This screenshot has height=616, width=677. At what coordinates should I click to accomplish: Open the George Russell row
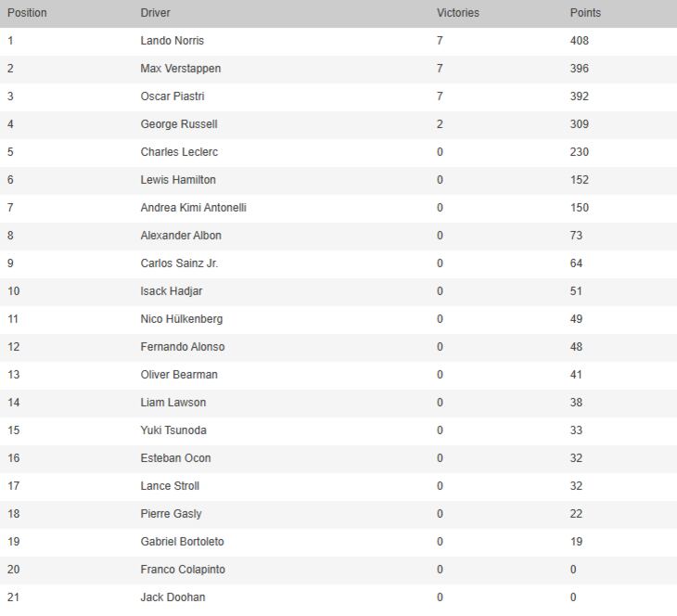[x=179, y=124]
